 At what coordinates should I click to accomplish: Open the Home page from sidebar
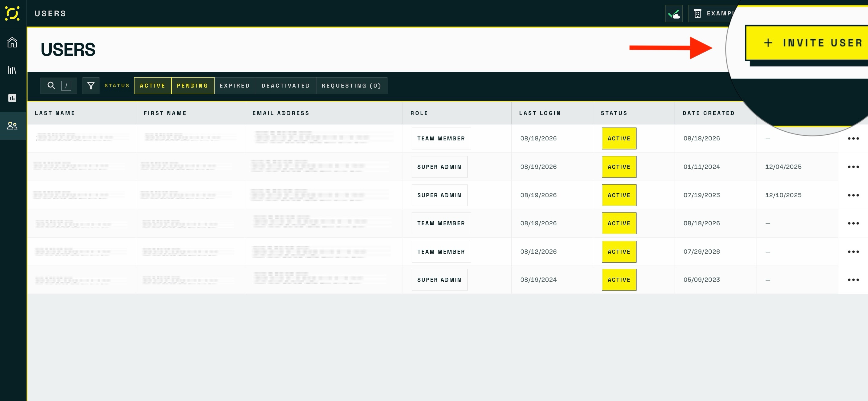[x=12, y=42]
